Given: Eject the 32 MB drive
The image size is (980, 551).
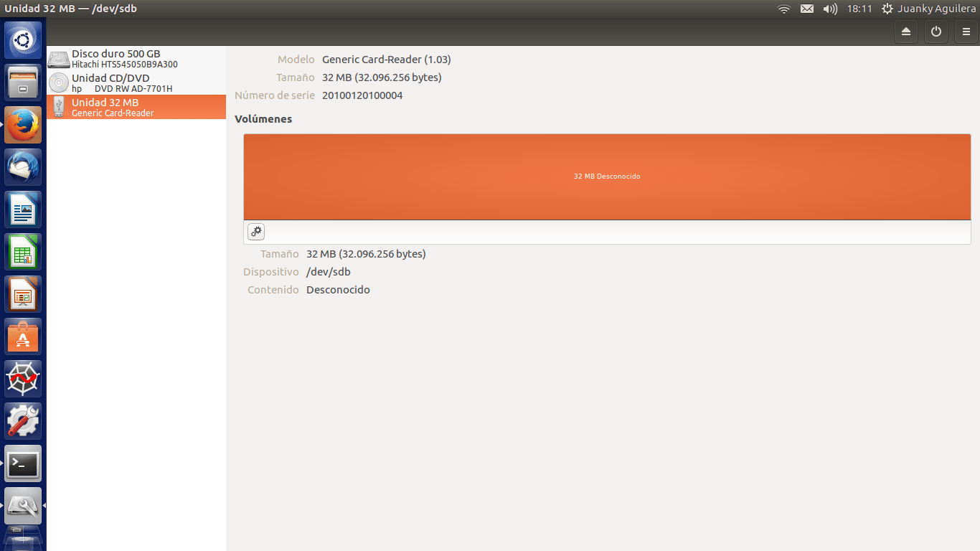Looking at the screenshot, I should tap(905, 32).
